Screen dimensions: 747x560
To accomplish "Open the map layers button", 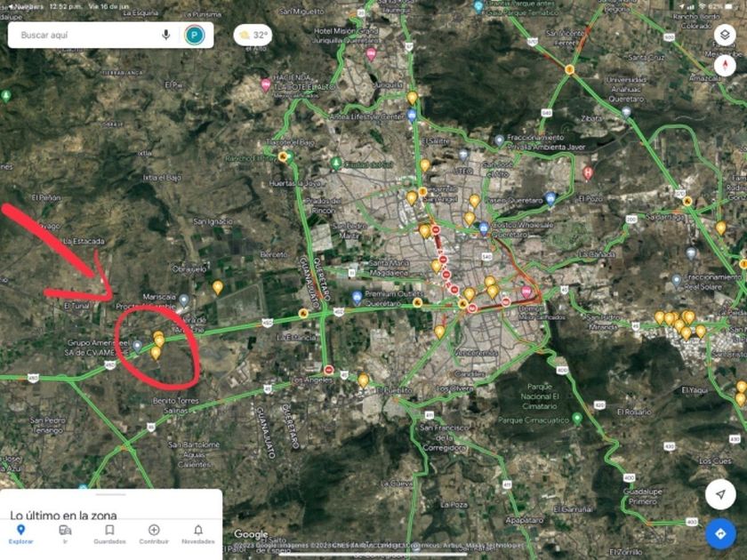I will 725,35.
